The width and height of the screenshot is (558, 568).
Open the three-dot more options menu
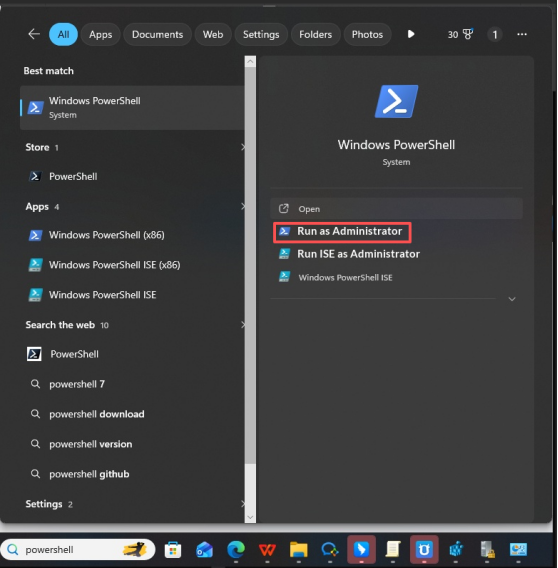(522, 34)
